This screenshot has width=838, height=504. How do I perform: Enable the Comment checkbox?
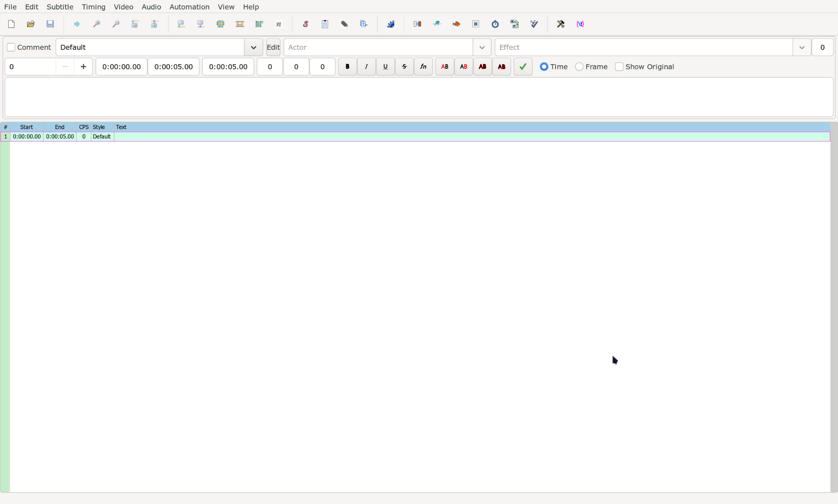tap(11, 47)
